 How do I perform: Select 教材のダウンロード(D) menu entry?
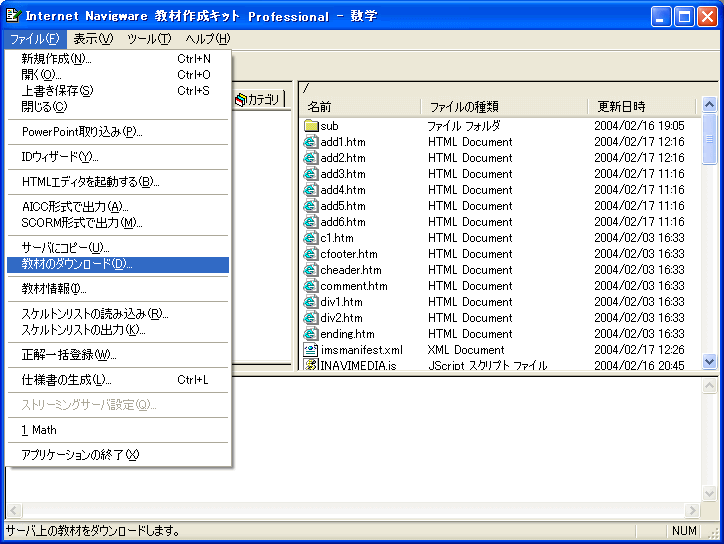[x=118, y=264]
